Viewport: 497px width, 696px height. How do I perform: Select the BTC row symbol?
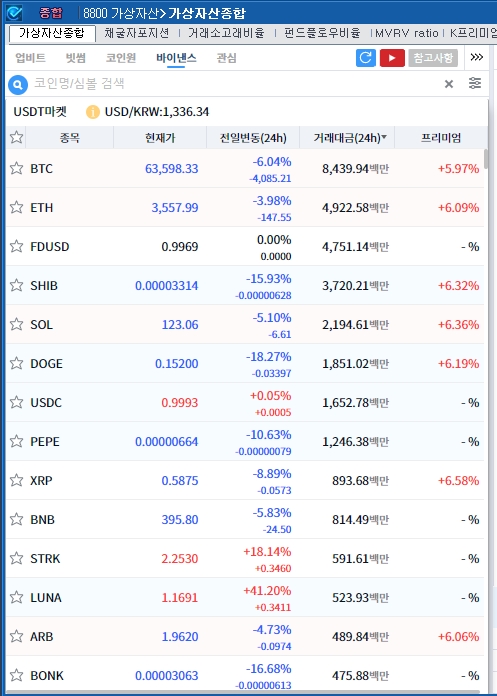(x=41, y=169)
